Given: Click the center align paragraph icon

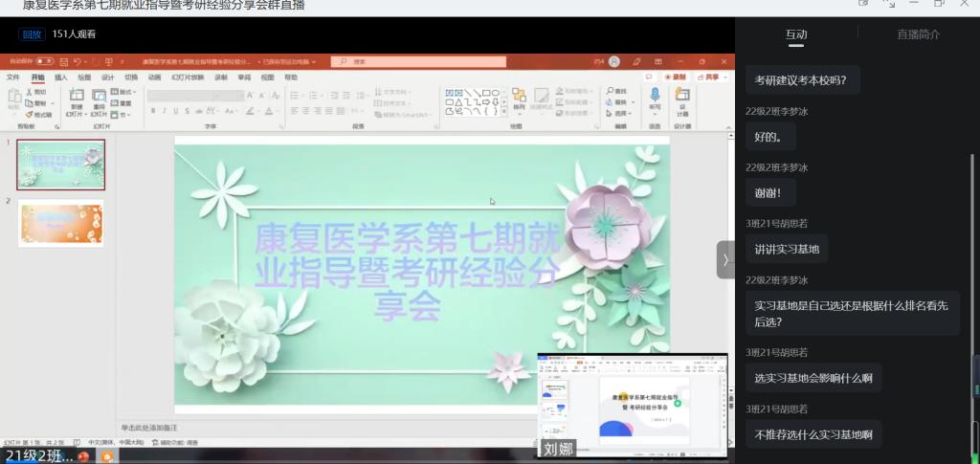Looking at the screenshot, I should [x=306, y=111].
